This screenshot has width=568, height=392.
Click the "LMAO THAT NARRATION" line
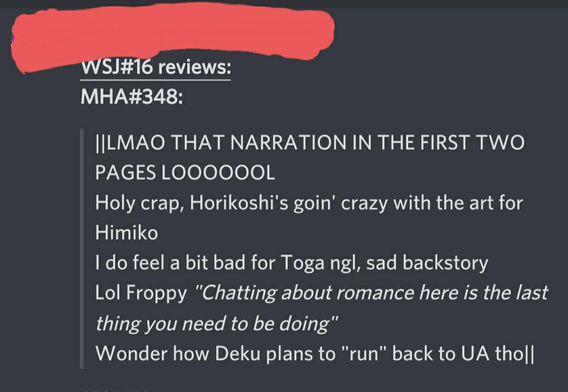[x=310, y=142]
